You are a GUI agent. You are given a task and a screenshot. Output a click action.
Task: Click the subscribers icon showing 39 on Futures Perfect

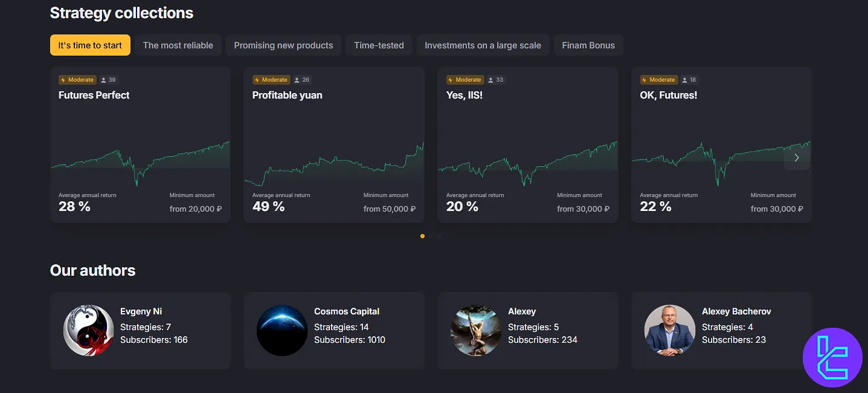[x=104, y=79]
